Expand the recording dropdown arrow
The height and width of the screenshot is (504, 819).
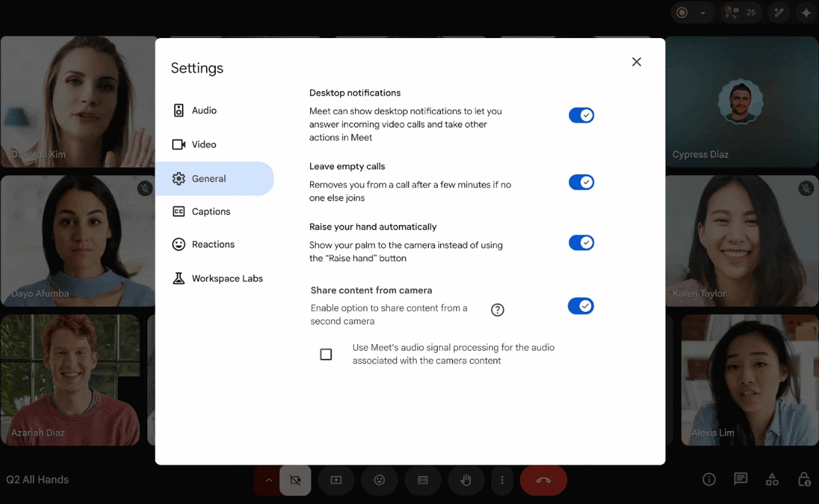(703, 13)
